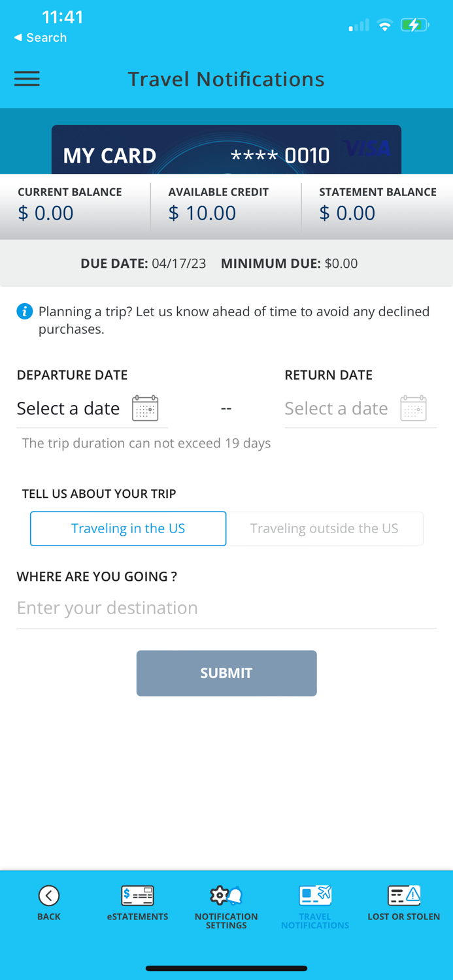Tap the Statement Balance amount

(x=347, y=213)
